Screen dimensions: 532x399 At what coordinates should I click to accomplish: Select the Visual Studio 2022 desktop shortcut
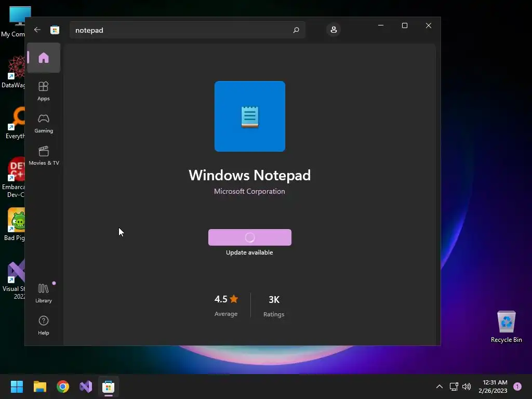click(14, 280)
